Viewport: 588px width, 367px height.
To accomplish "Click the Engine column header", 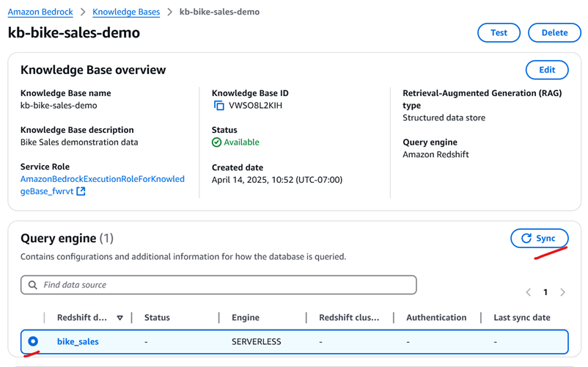I will pos(246,318).
